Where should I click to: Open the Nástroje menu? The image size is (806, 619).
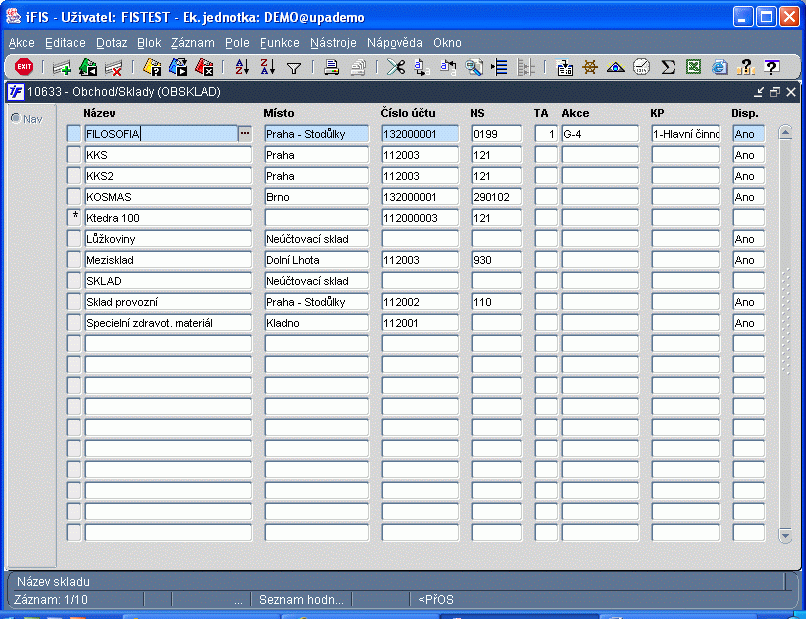point(333,43)
